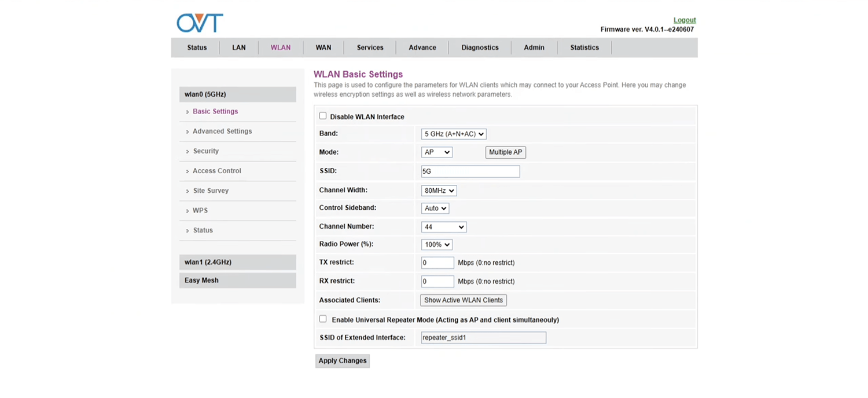Click the Logout link
The height and width of the screenshot is (398, 868).
pyautogui.click(x=685, y=20)
